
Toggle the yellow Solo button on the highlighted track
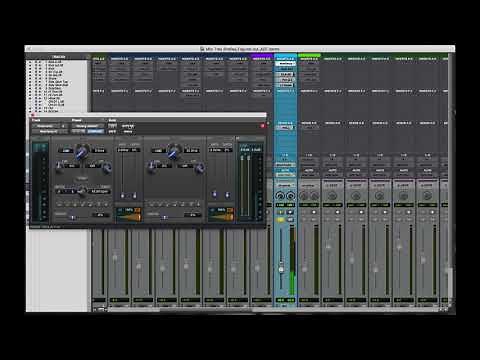coord(281,220)
